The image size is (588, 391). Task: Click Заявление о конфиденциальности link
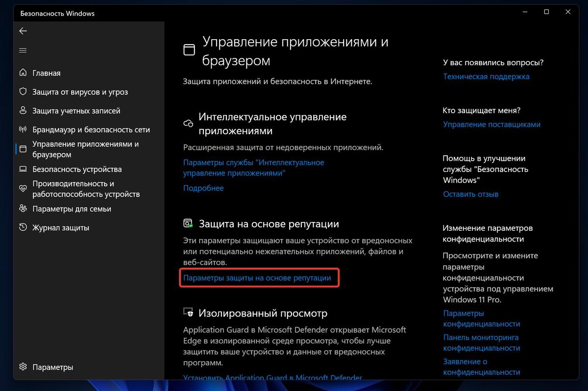[x=481, y=367]
